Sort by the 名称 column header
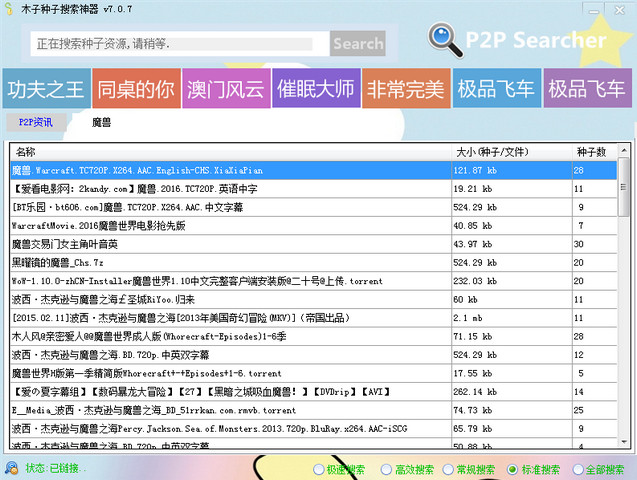This screenshot has width=637, height=480. [x=231, y=152]
